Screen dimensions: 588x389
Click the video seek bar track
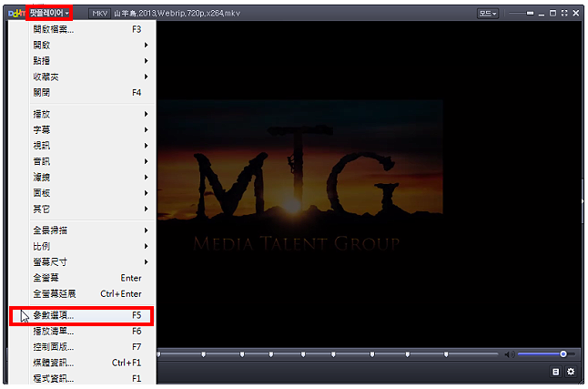(x=328, y=354)
